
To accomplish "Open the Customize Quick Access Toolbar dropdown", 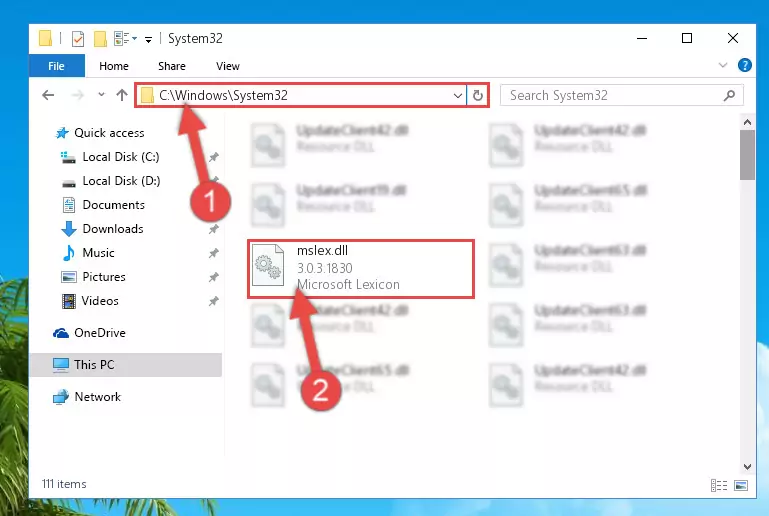I will pos(148,40).
